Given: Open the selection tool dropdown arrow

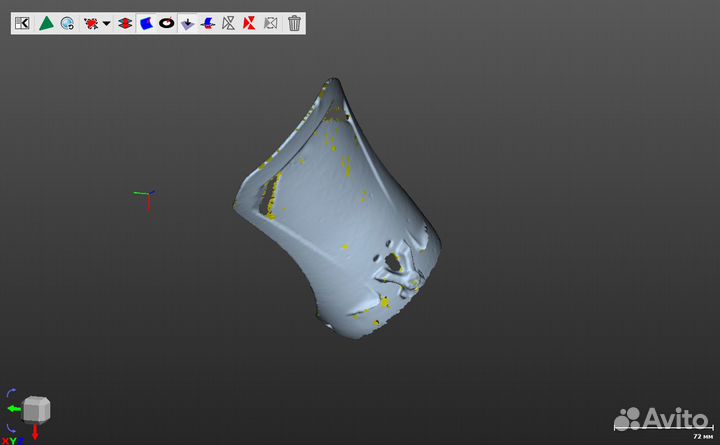Looking at the screenshot, I should (x=106, y=23).
